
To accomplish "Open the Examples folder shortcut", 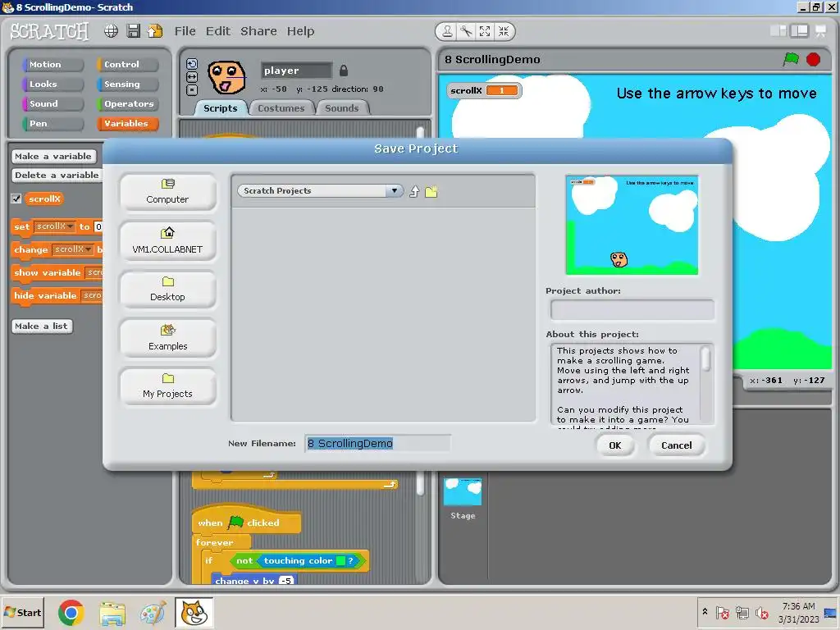I will click(x=167, y=337).
